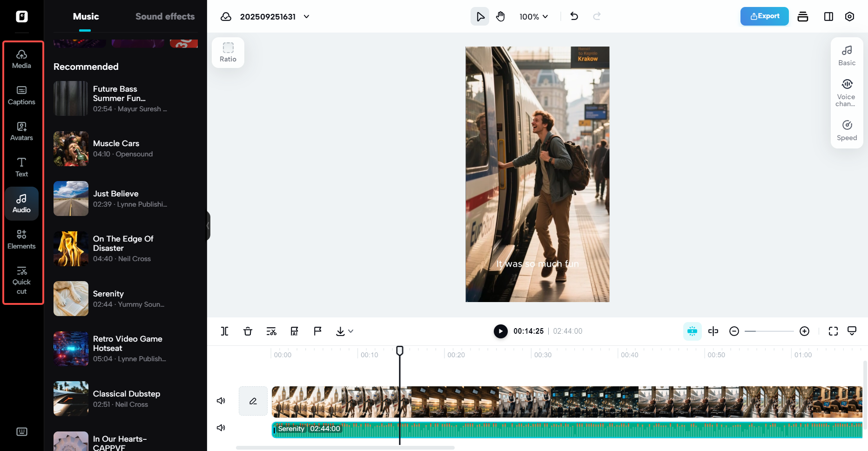
Task: Select the Serenity track thumbnail
Action: point(71,298)
